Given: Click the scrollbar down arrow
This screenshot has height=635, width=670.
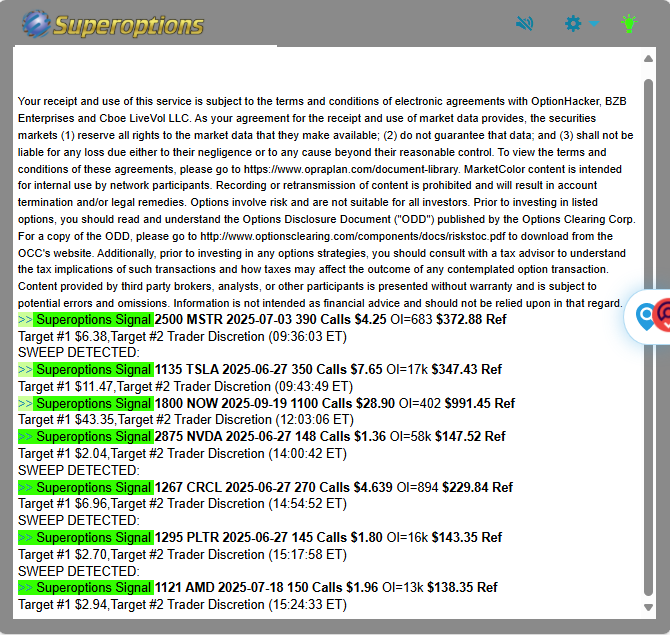Looking at the screenshot, I should coord(649,607).
